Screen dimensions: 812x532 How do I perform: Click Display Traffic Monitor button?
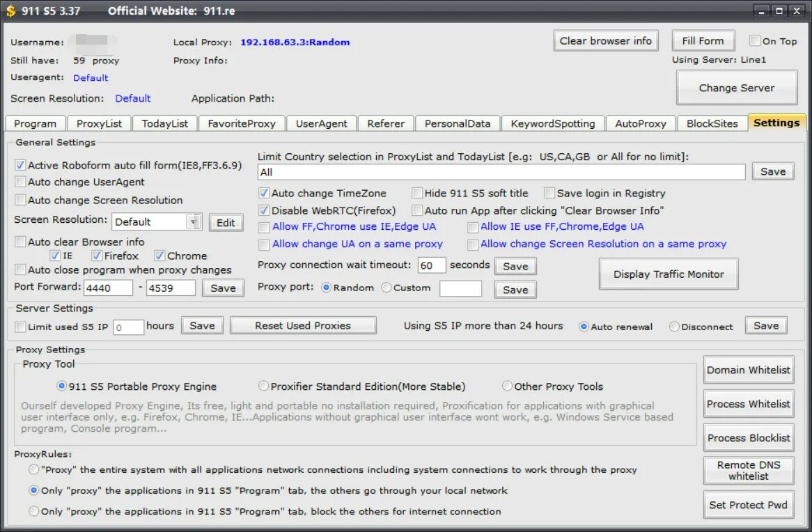click(669, 274)
